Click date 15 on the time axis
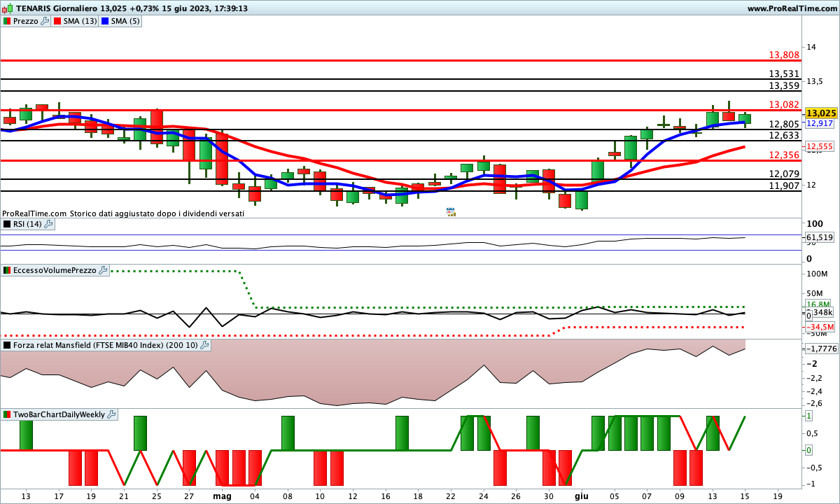The height and width of the screenshot is (504, 840). 745,496
